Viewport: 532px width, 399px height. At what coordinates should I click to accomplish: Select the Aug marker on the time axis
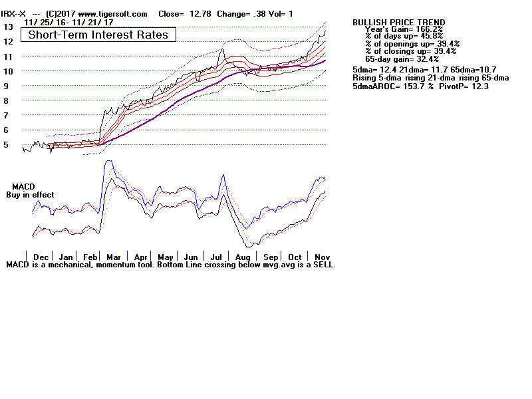[243, 257]
